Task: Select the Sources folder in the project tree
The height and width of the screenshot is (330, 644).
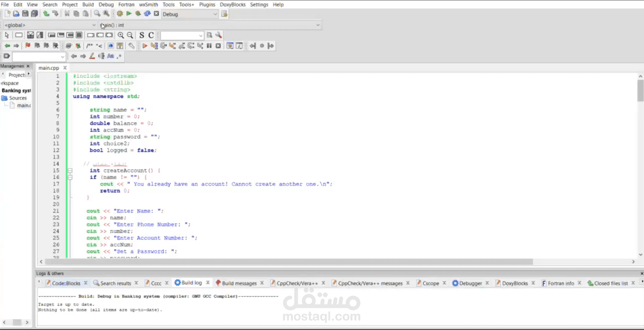Action: tap(18, 98)
